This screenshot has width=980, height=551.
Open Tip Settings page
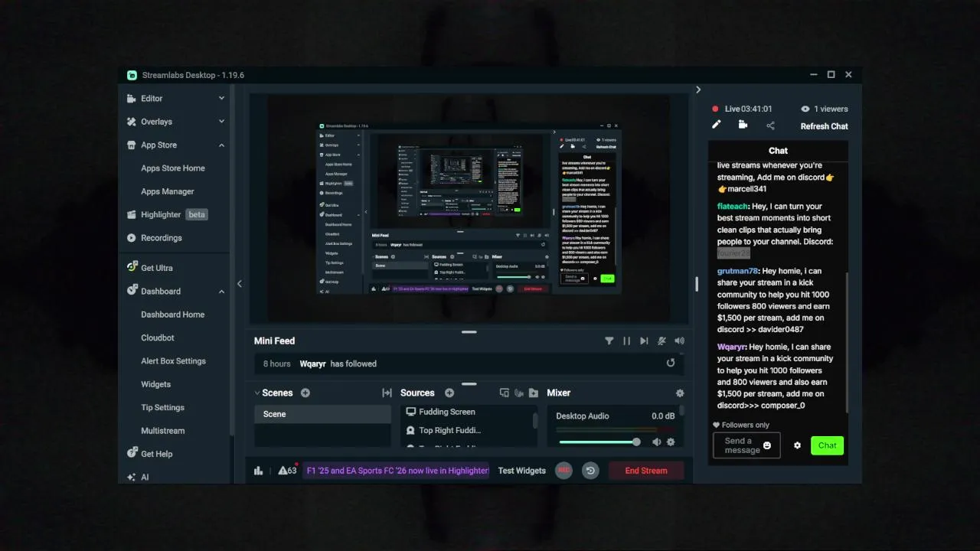tap(163, 408)
